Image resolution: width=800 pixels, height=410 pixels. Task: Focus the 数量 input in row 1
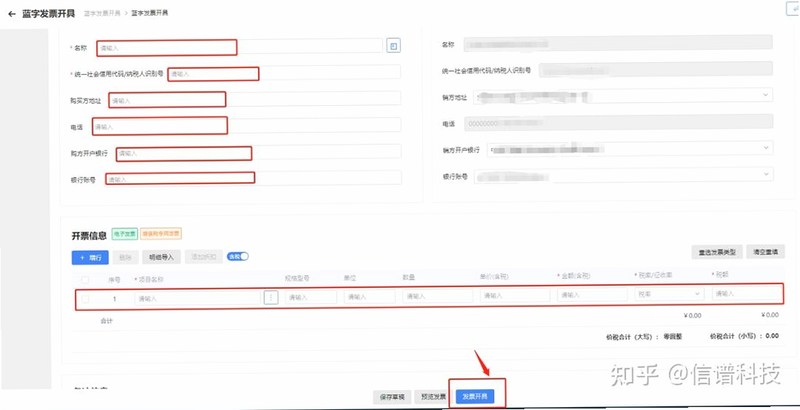point(438,296)
